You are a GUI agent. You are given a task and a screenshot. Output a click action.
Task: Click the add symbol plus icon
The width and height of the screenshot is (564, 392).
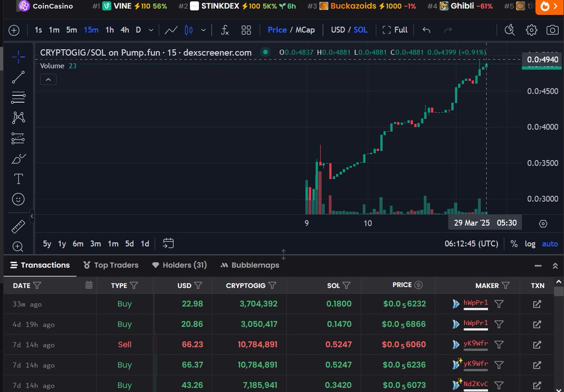14,30
